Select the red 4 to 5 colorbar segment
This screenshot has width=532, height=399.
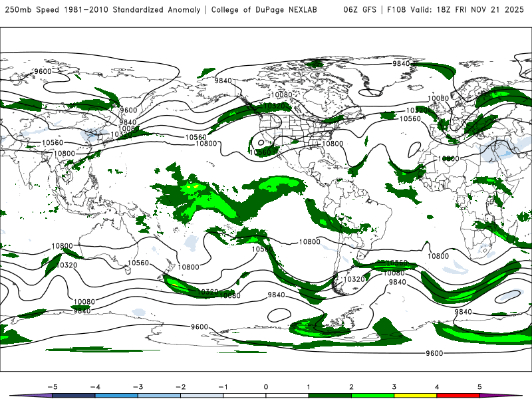pyautogui.click(x=458, y=396)
